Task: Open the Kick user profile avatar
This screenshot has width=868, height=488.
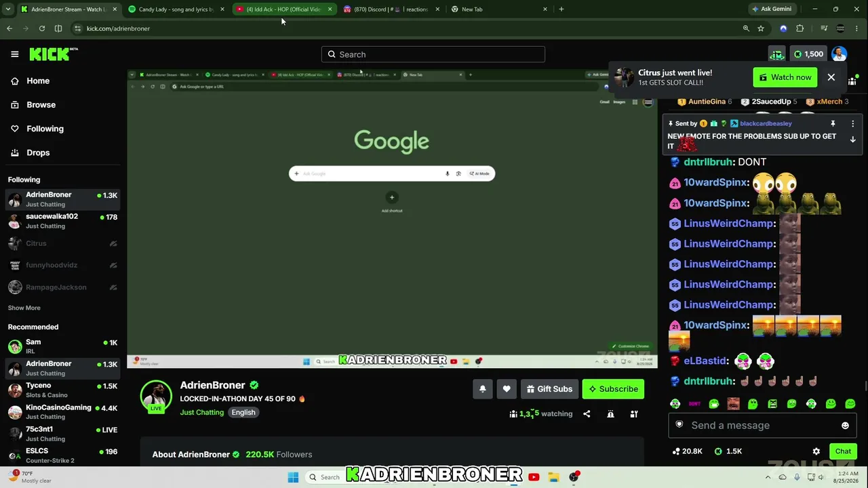Action: click(x=839, y=54)
